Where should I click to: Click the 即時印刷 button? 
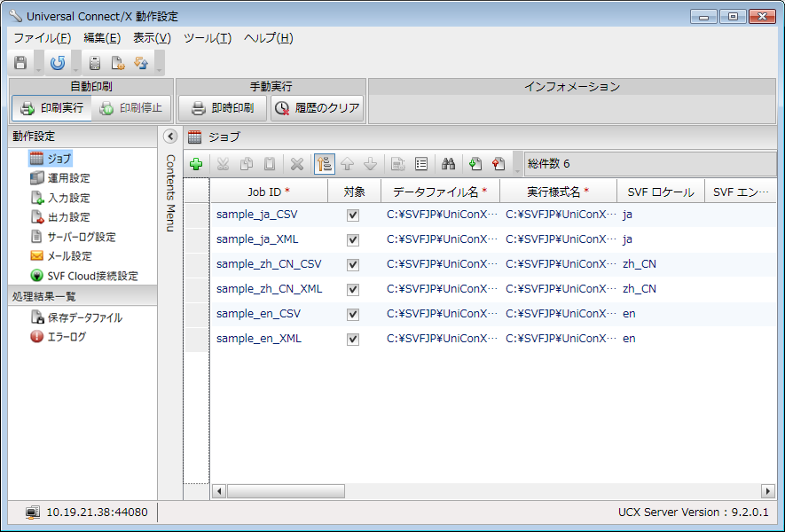(223, 108)
